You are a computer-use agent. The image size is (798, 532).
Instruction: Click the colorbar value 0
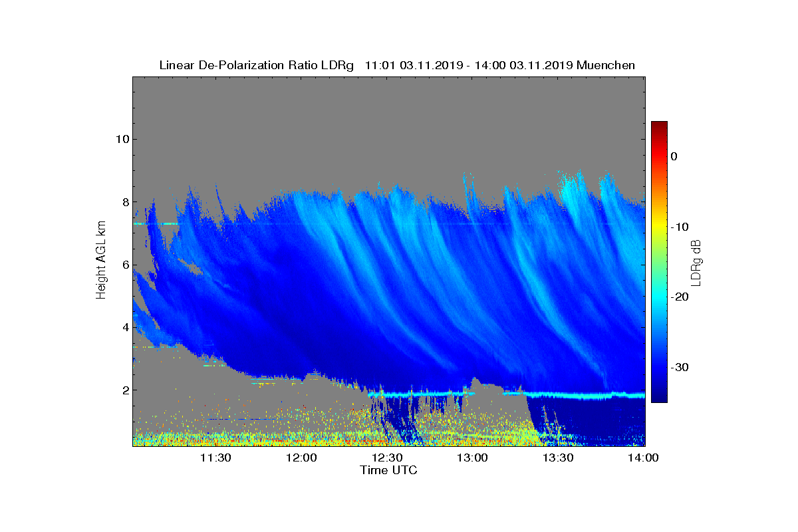point(674,156)
